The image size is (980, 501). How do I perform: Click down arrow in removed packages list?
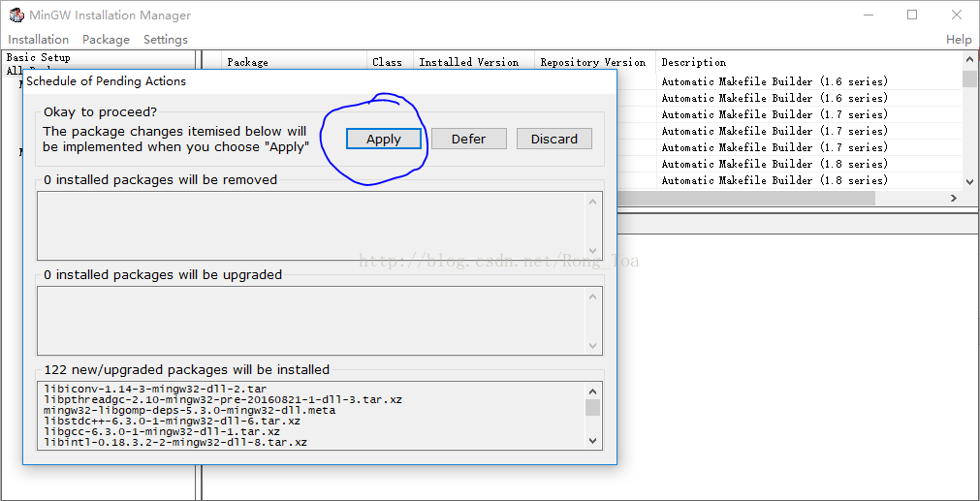(593, 251)
